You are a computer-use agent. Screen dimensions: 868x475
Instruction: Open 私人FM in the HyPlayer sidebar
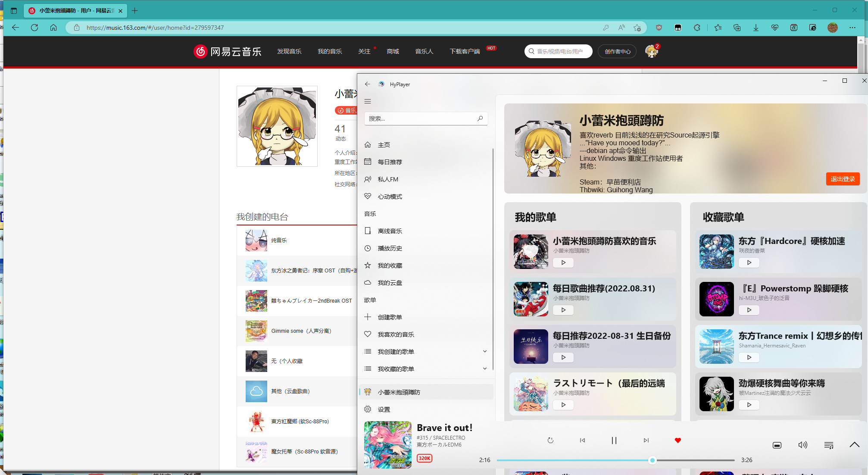(388, 179)
